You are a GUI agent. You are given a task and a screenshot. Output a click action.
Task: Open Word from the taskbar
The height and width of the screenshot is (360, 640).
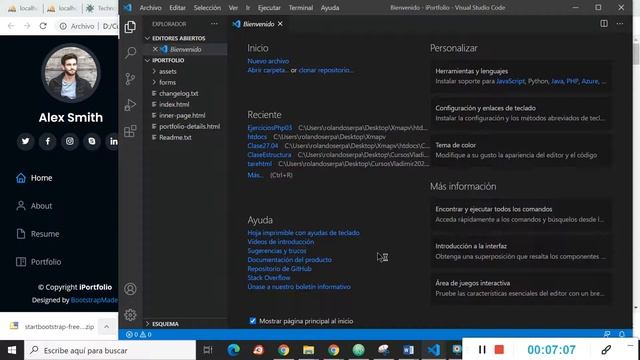pos(408,350)
